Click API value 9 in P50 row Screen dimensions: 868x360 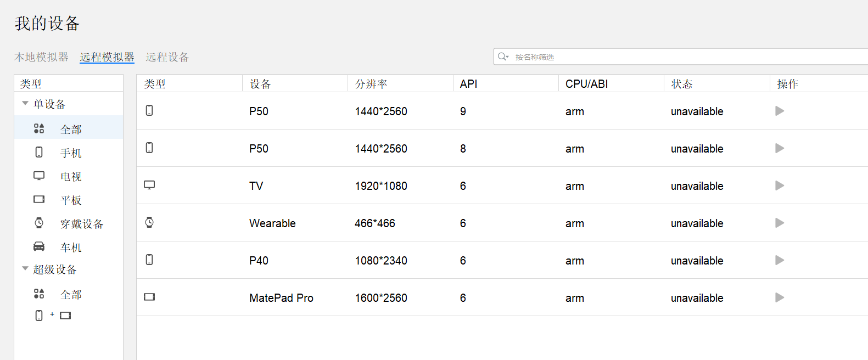(x=463, y=111)
